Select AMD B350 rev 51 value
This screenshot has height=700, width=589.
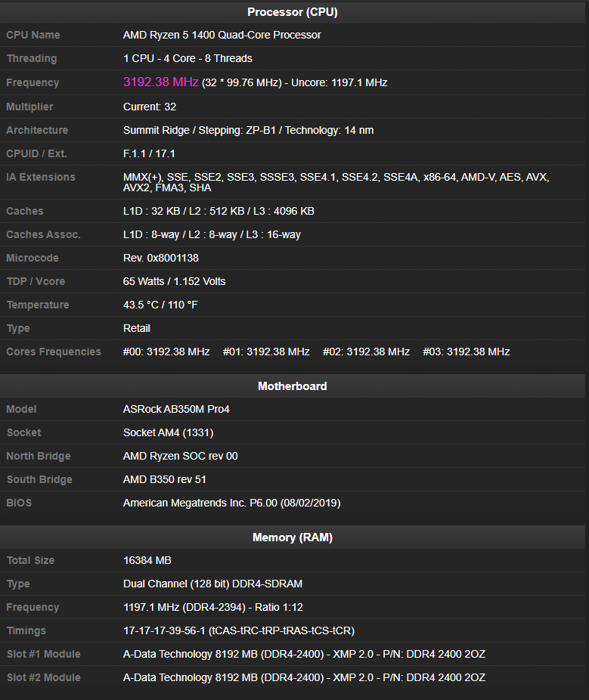tap(165, 479)
